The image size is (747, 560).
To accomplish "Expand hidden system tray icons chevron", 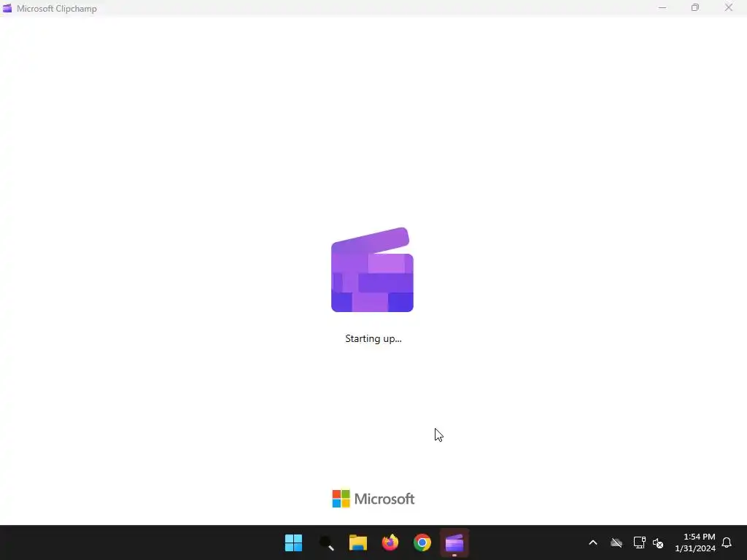I will (x=593, y=542).
